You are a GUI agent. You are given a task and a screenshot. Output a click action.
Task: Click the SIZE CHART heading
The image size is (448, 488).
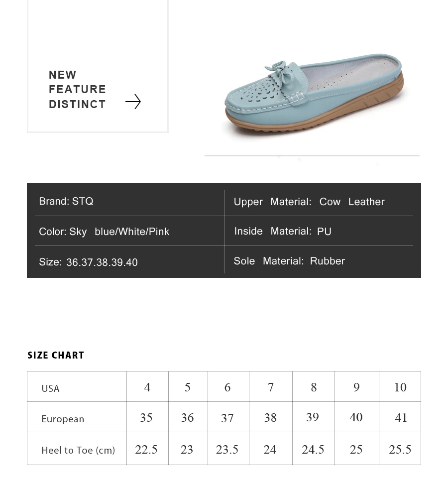[x=56, y=355]
